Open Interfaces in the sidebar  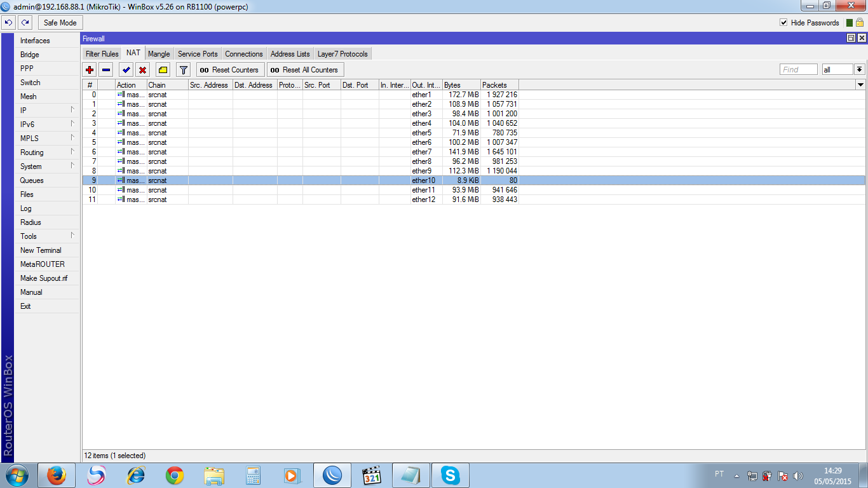click(48, 41)
